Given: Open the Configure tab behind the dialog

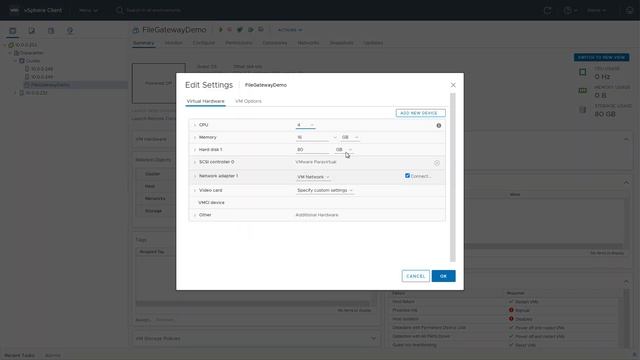Looking at the screenshot, I should 204,43.
